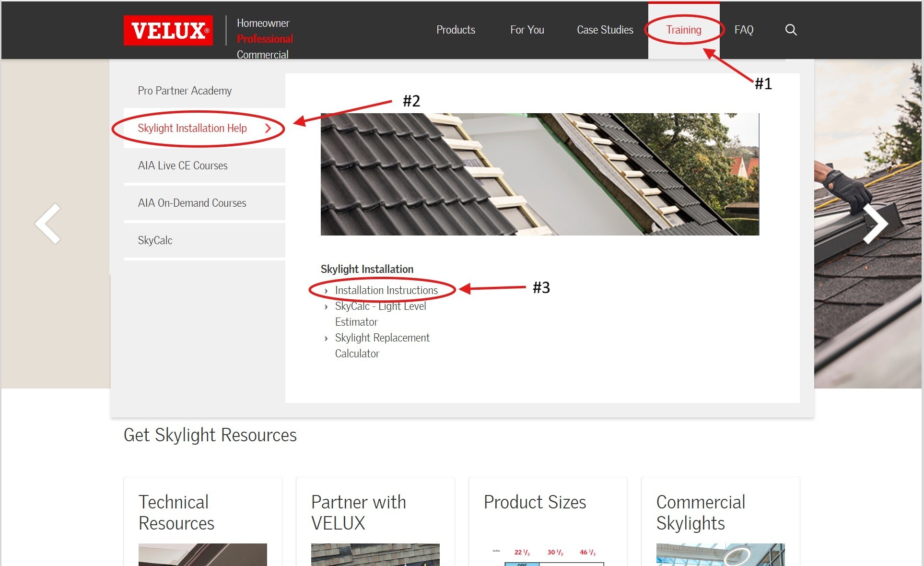Select the Professional site view
The height and width of the screenshot is (566, 924).
pos(265,39)
